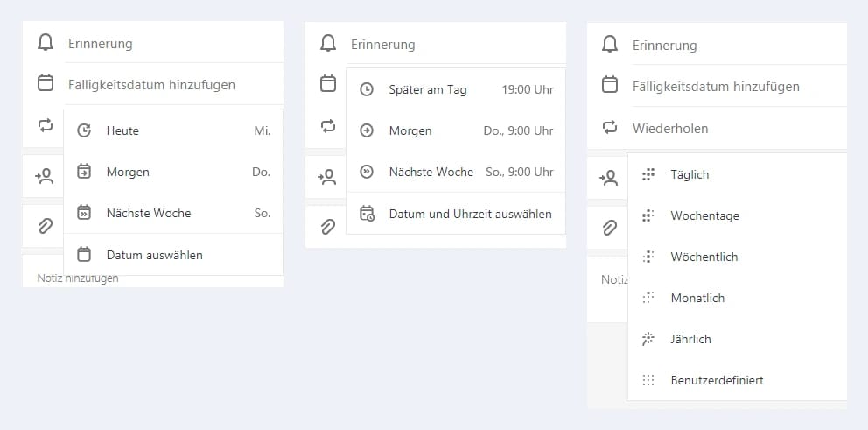Click the calendar arrow icon beside left Morgen
Screen dimensions: 868x430
(84, 172)
